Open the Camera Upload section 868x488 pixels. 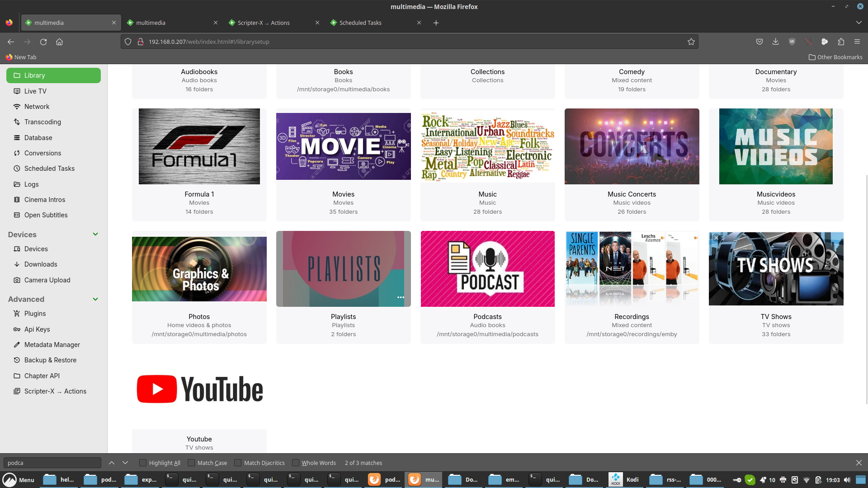coord(47,280)
